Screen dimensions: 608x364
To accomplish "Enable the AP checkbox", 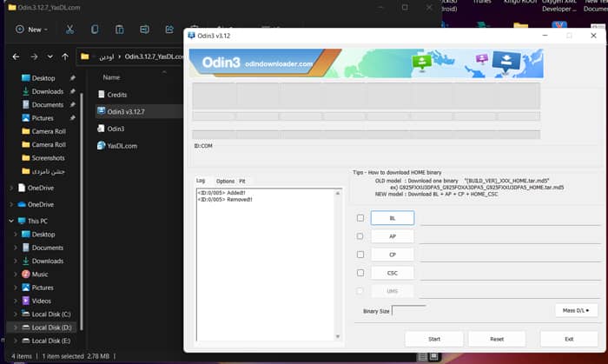I will click(x=360, y=236).
